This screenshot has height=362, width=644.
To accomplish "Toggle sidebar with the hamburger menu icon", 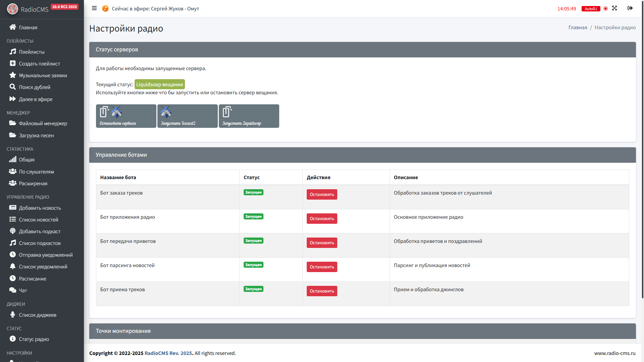I will [x=94, y=8].
